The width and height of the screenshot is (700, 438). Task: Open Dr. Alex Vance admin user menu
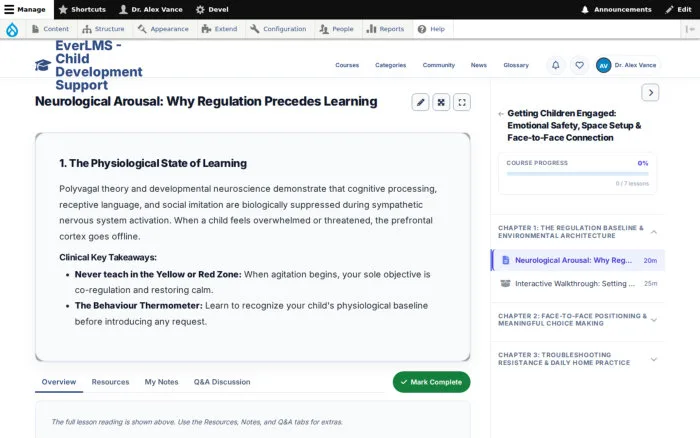[151, 9]
